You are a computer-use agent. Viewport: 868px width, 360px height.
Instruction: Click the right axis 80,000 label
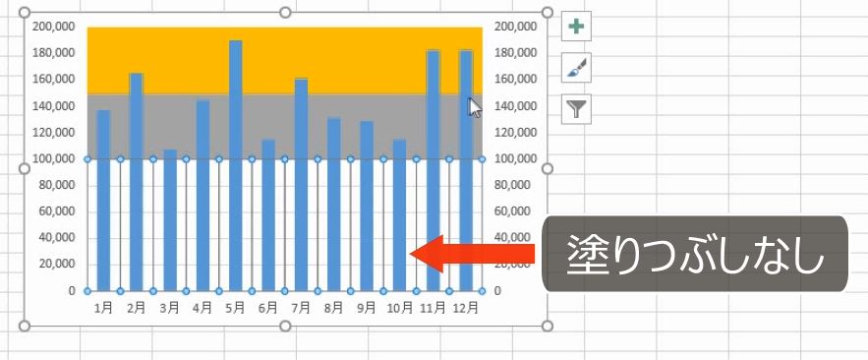click(512, 186)
